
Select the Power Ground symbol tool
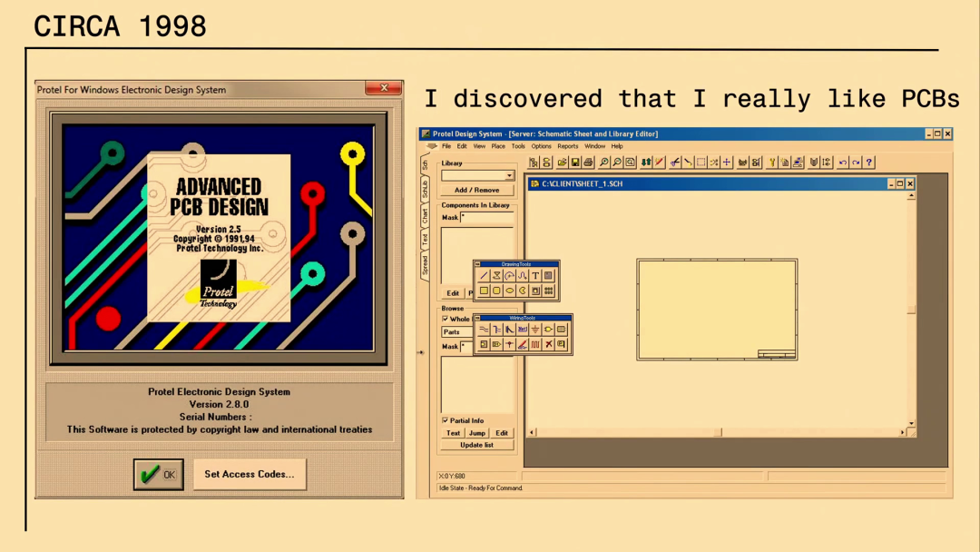pos(535,330)
